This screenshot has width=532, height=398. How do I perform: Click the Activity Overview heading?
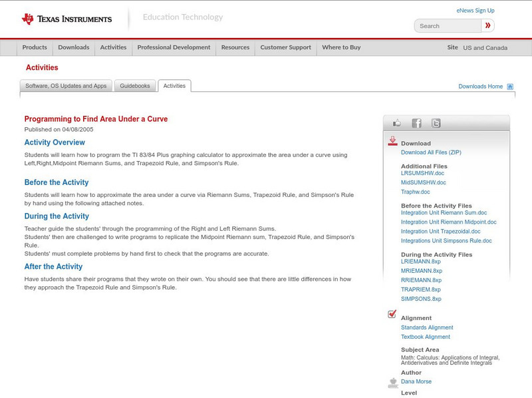pos(55,142)
